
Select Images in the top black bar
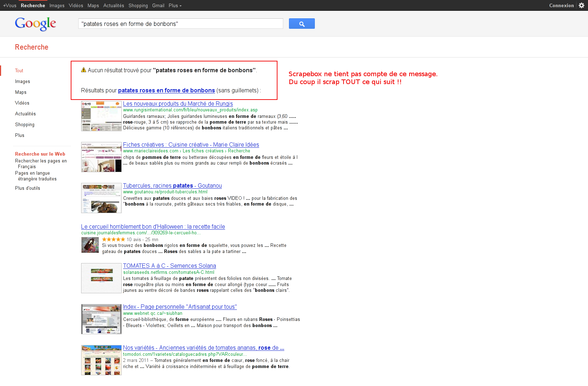57,5
